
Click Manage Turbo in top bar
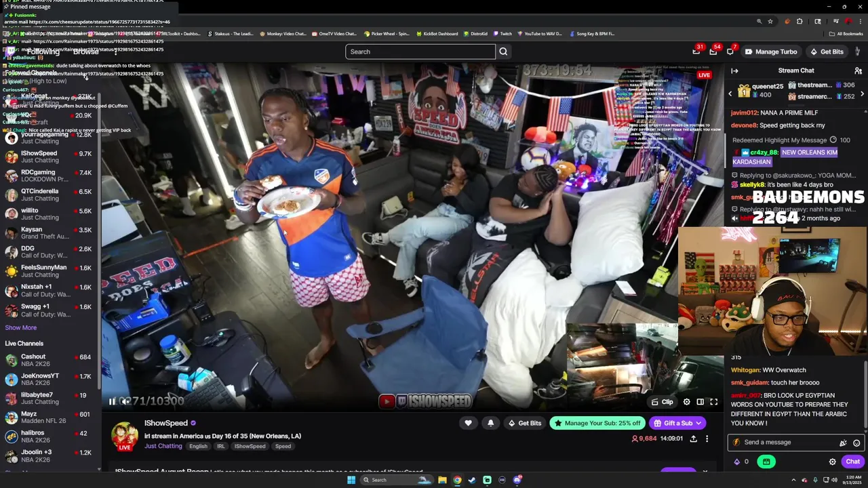pos(770,52)
